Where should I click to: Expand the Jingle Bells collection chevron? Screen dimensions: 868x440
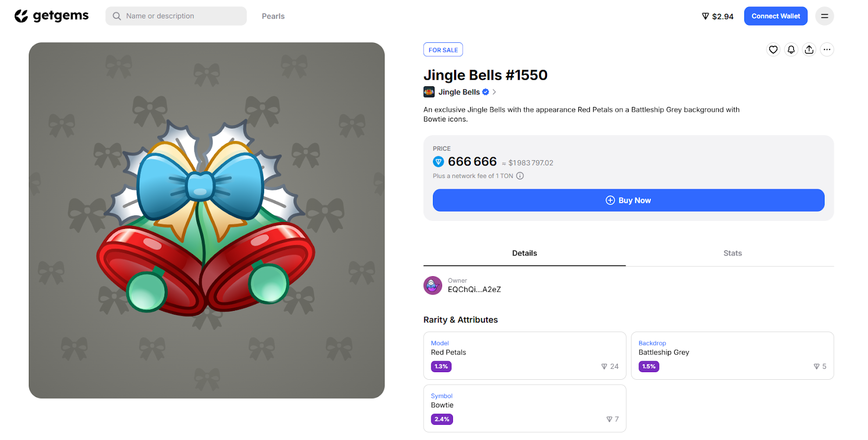pyautogui.click(x=494, y=92)
